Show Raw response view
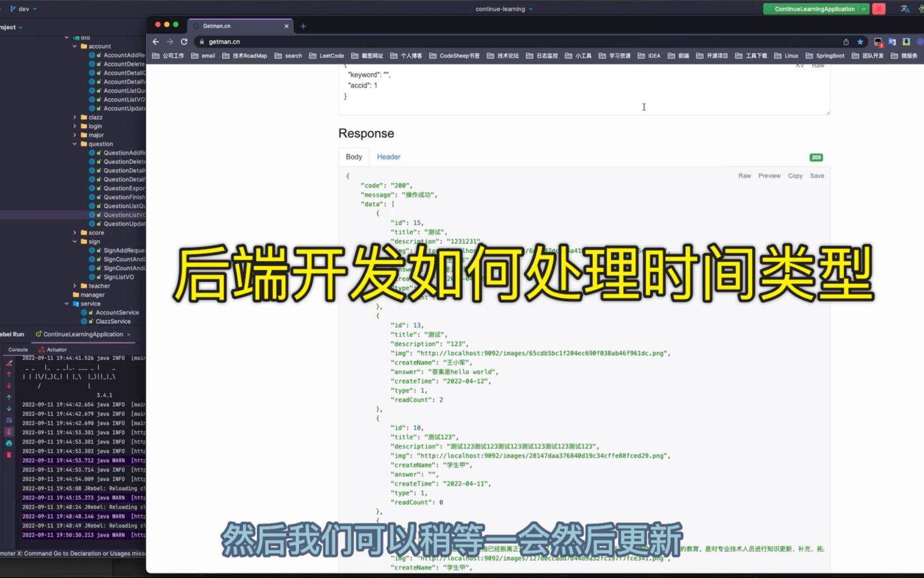 744,176
